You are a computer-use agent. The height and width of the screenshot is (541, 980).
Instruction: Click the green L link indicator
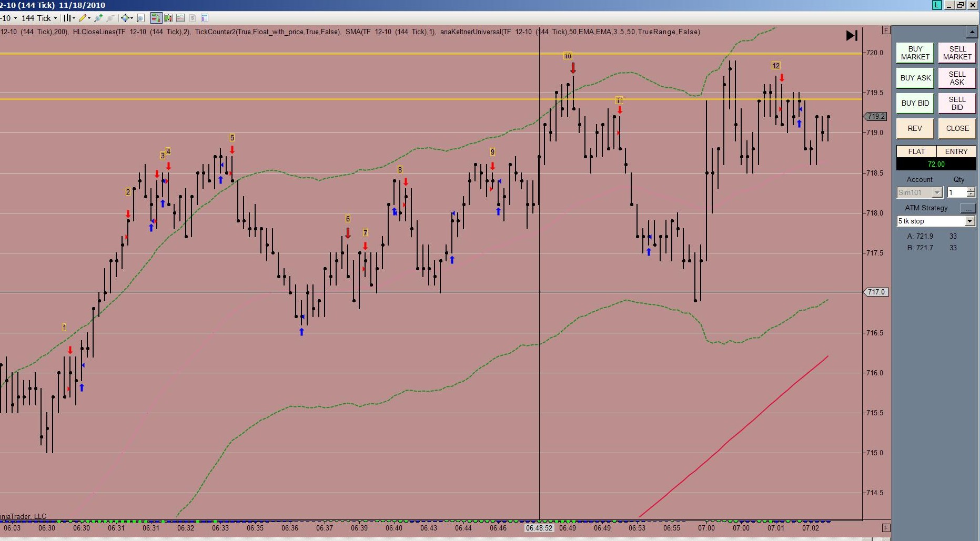937,5
